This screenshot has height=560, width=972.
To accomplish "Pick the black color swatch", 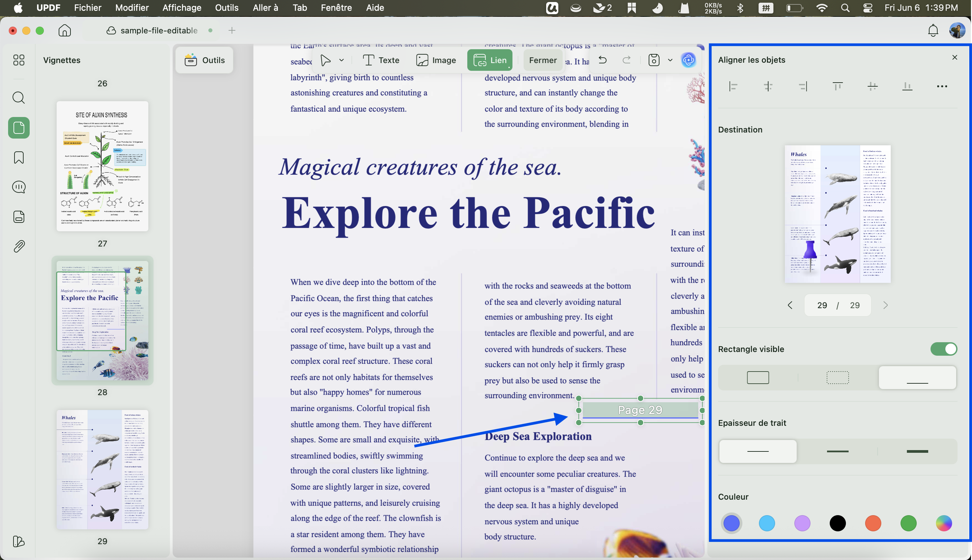I will coord(837,524).
